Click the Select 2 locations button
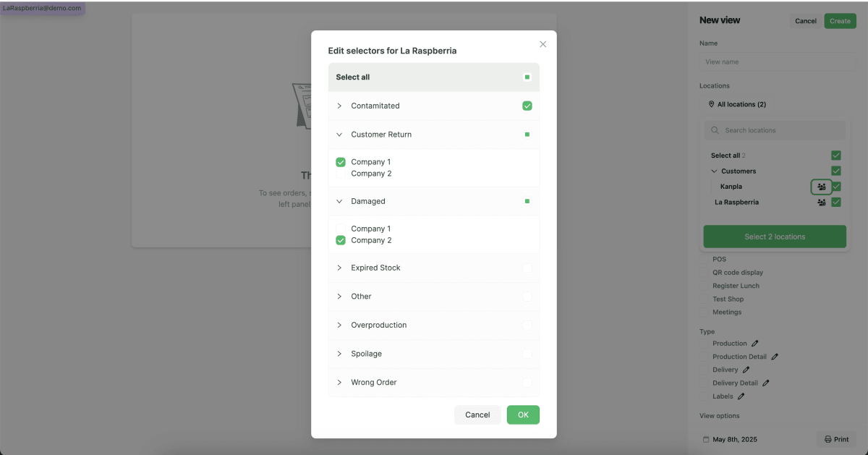Screen dimensions: 868x455 click(x=775, y=237)
